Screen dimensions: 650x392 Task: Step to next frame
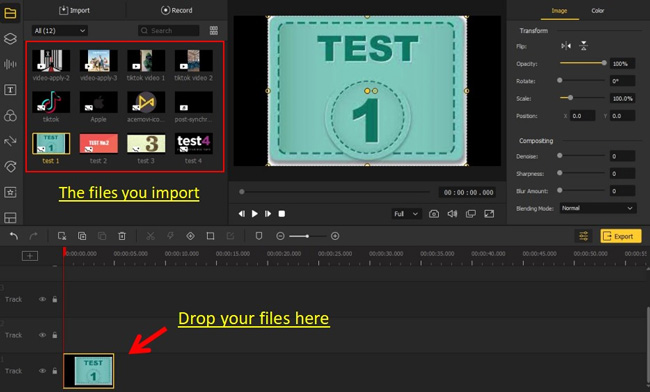[268, 214]
